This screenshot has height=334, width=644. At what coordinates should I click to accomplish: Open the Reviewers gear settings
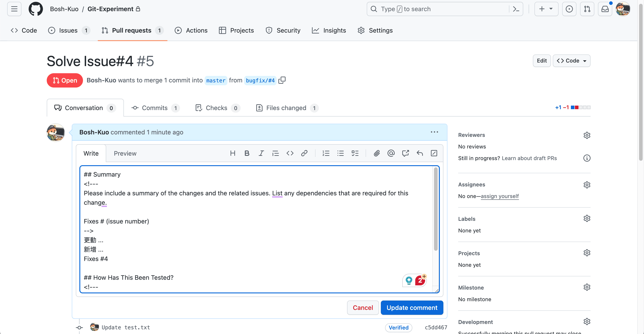[587, 135]
